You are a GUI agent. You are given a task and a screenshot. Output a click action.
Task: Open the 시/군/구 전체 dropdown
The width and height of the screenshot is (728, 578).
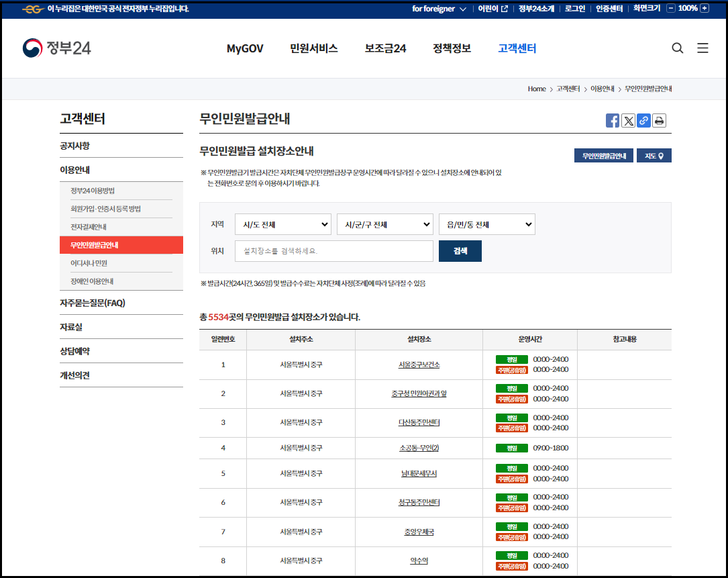384,224
